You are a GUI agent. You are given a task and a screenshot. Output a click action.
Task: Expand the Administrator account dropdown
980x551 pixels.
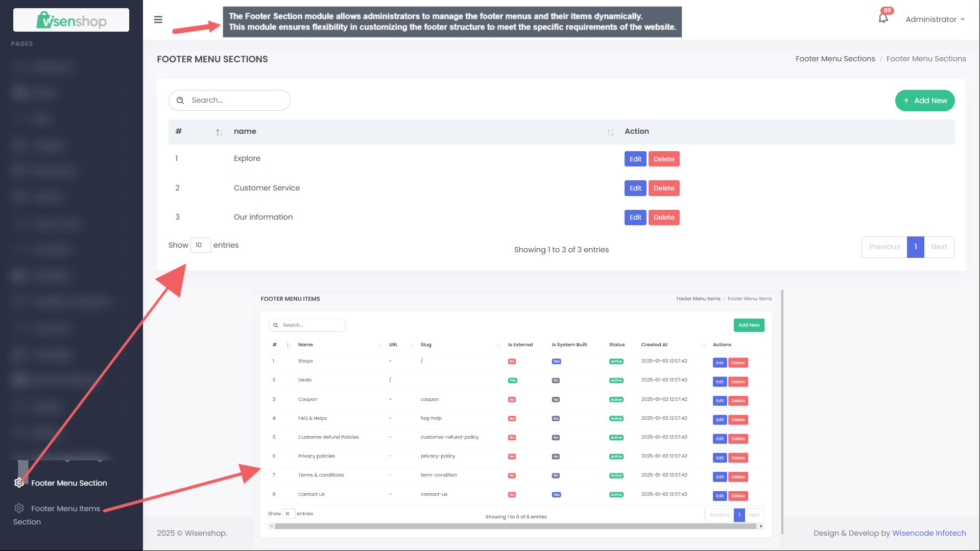[935, 19]
